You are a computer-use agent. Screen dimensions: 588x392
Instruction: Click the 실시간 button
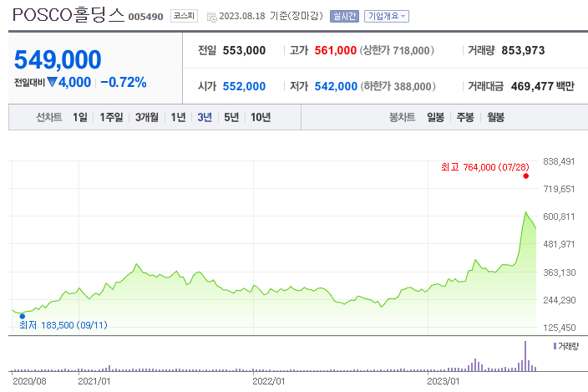pyautogui.click(x=344, y=16)
